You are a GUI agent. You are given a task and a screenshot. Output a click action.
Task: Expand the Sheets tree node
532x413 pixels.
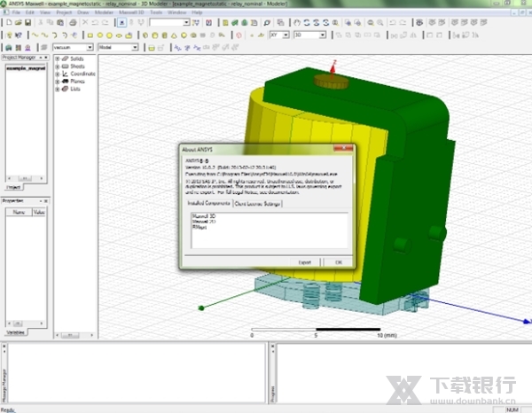pyautogui.click(x=58, y=66)
